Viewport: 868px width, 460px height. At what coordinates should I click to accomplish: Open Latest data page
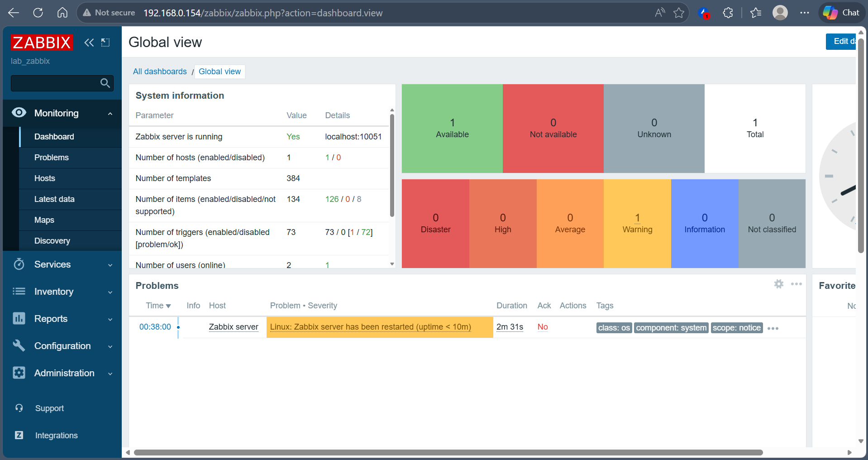(x=71, y=199)
